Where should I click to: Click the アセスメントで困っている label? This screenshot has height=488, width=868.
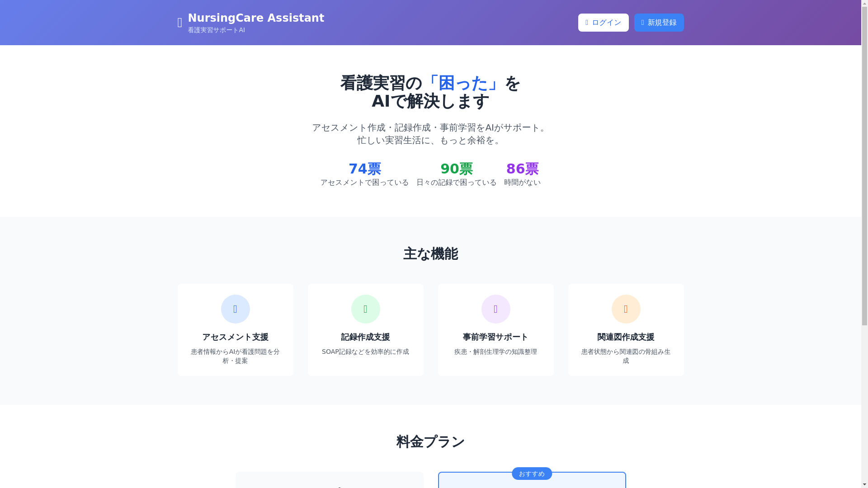365,183
